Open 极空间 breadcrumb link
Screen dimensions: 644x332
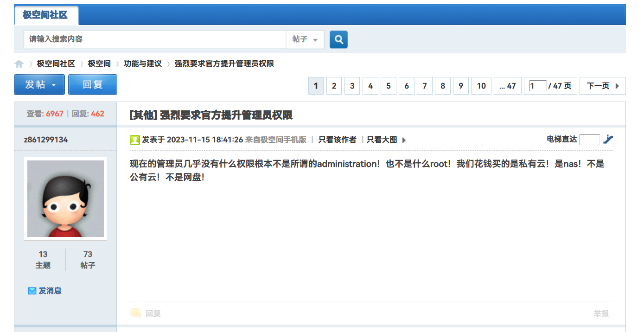(99, 64)
